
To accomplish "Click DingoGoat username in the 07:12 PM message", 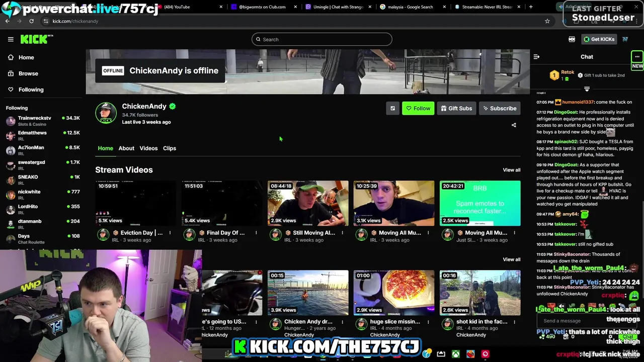I will tap(566, 112).
